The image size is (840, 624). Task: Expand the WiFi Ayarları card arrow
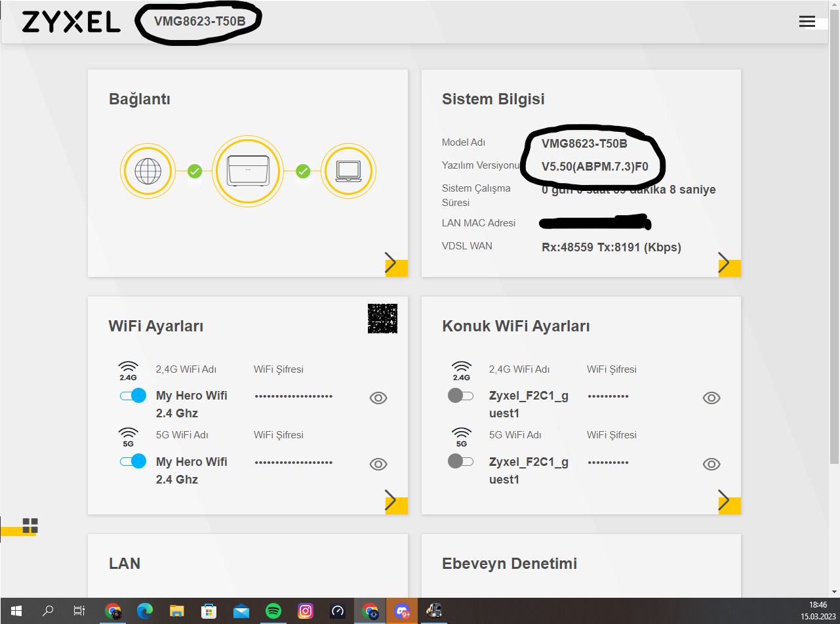[x=395, y=501]
